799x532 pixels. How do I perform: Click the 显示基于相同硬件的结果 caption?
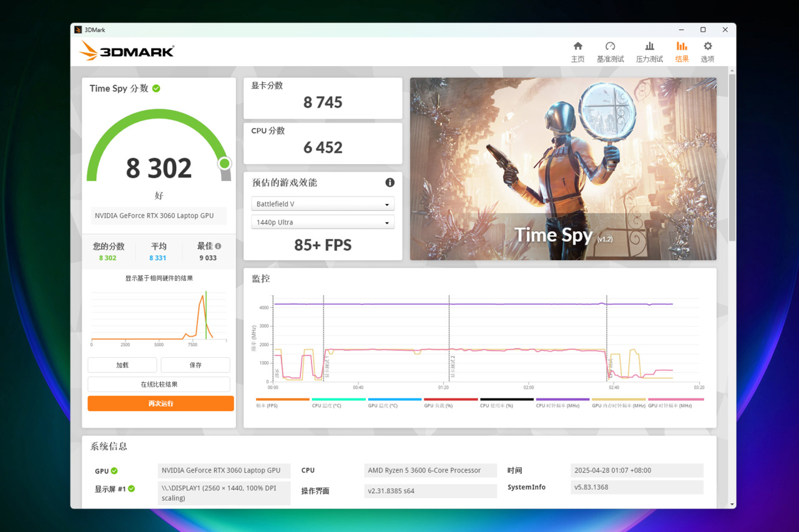[x=159, y=278]
